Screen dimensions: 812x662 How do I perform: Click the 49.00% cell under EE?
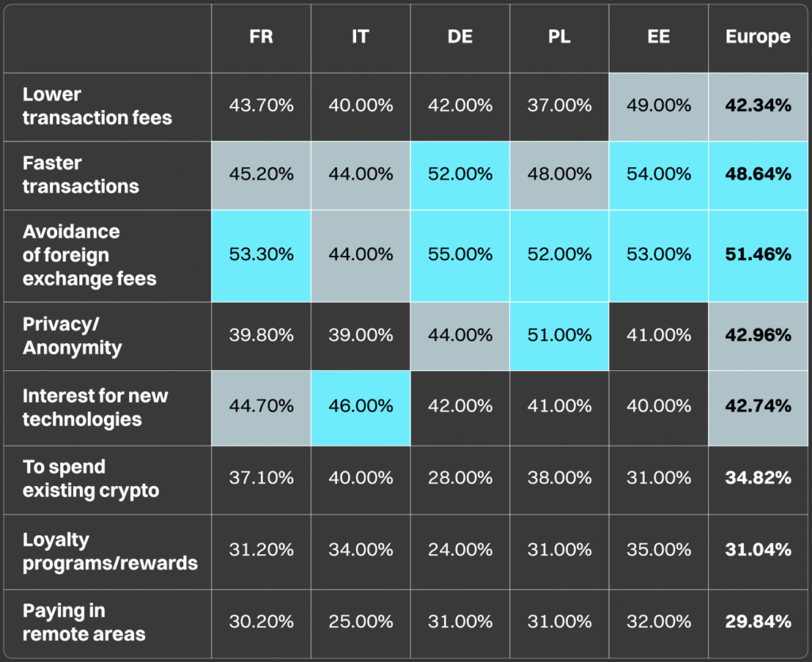658,105
